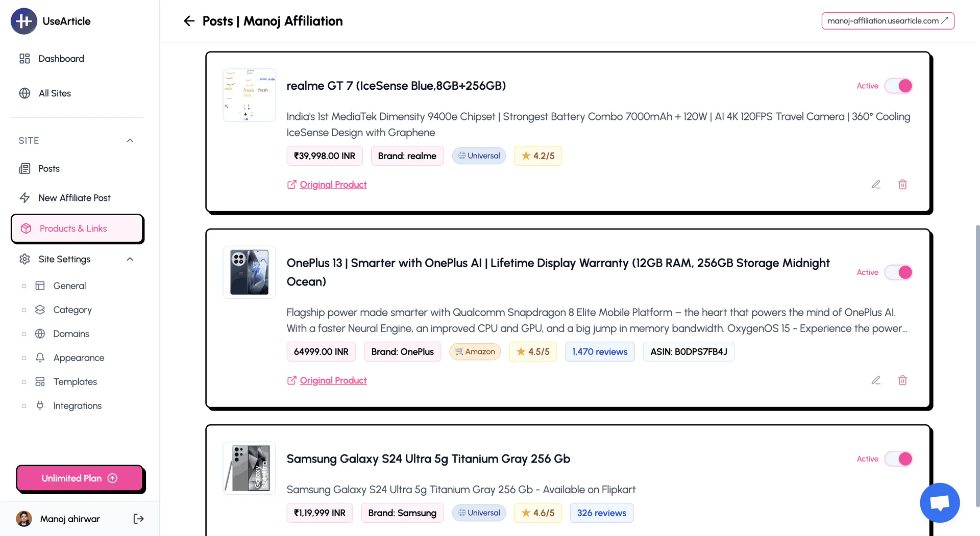This screenshot has height=536, width=980.
Task: Open Posts in the Site section
Action: [x=48, y=168]
